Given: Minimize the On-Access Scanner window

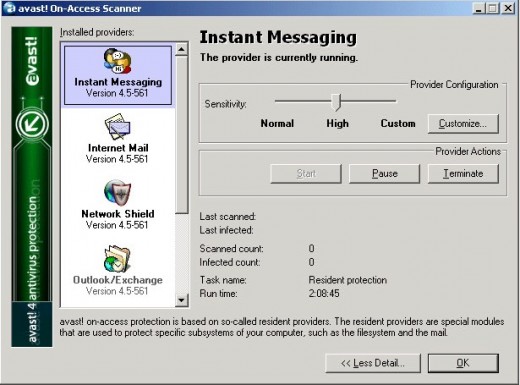Looking at the screenshot, I should pos(479,8).
